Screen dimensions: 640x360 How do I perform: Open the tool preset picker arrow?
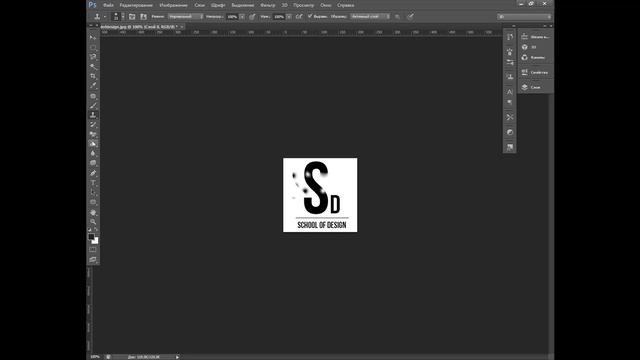[x=105, y=17]
